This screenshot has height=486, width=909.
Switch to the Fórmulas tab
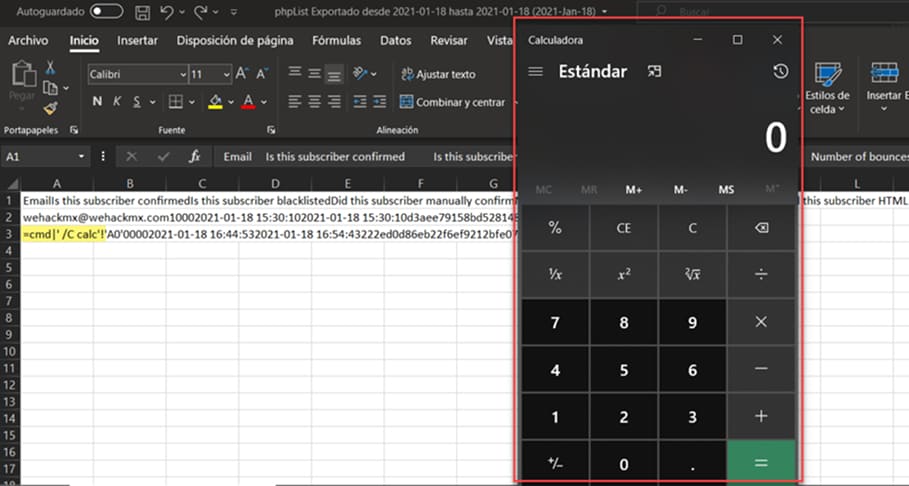pos(336,41)
